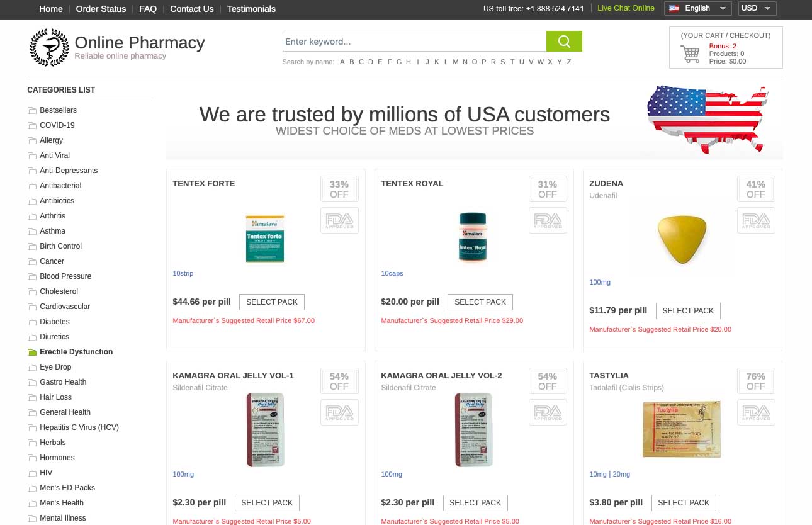The width and height of the screenshot is (812, 525).
Task: Search by name letter K
Action: (437, 62)
